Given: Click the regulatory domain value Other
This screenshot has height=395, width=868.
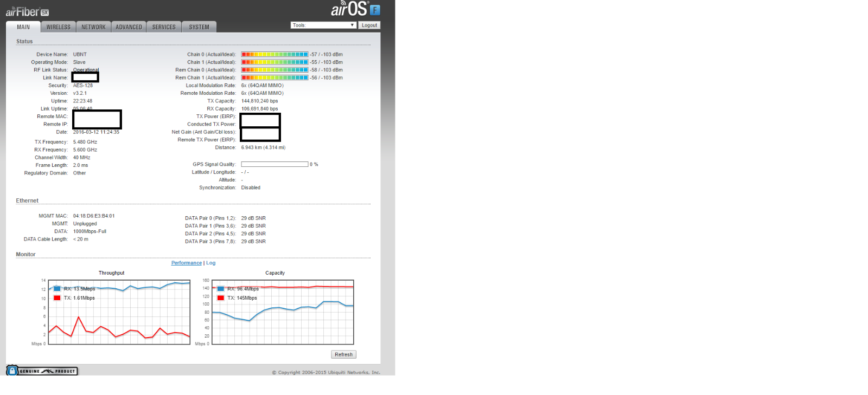Looking at the screenshot, I should coord(80,173).
